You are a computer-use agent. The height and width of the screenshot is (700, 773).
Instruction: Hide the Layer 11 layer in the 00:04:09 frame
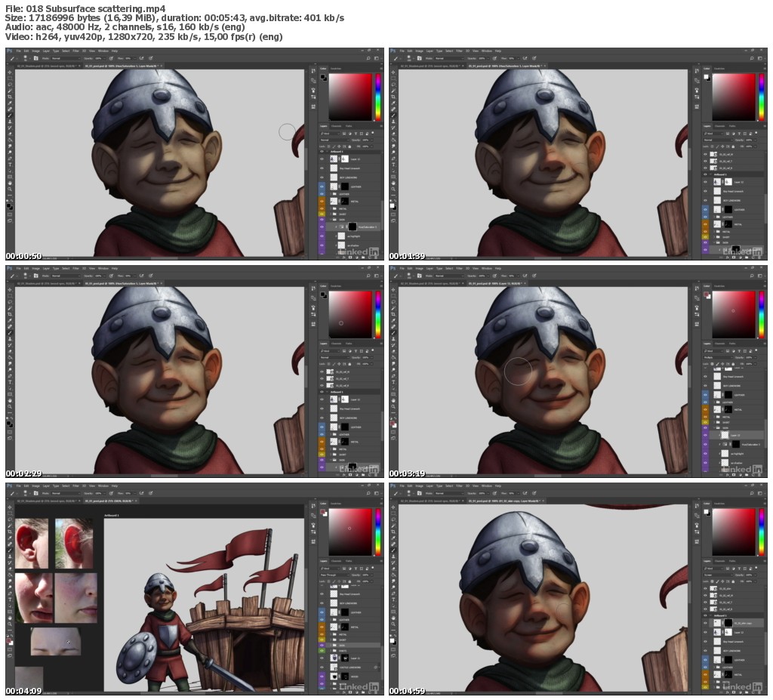pos(322,658)
